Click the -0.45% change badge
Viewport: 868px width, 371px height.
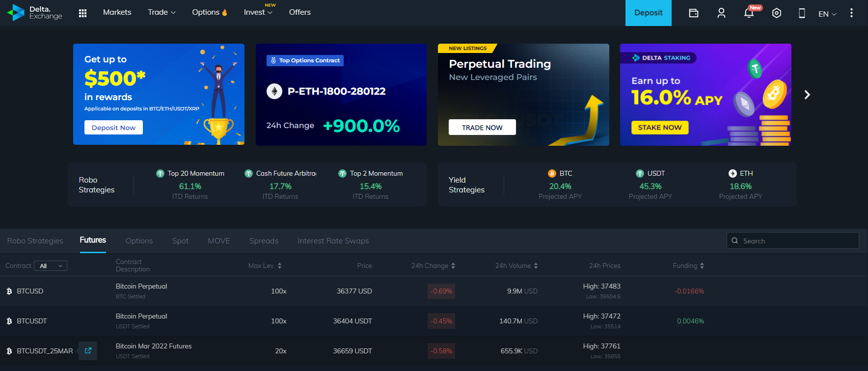pos(441,321)
